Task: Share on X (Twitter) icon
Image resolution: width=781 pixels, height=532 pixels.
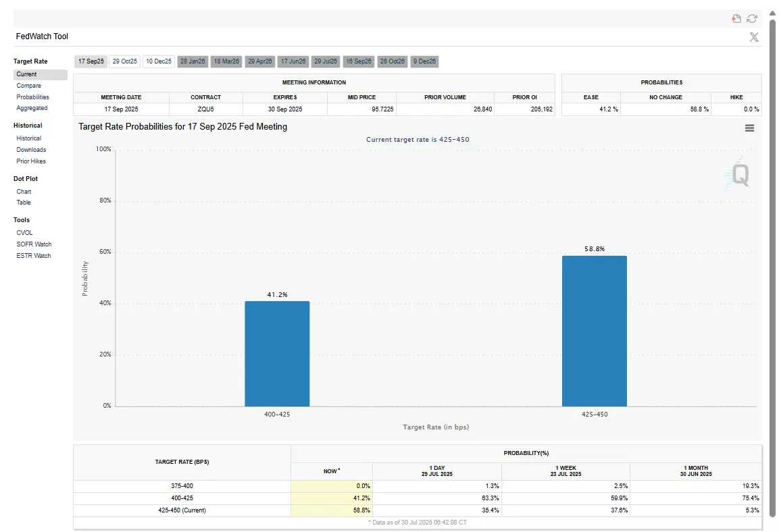Action: tap(754, 37)
